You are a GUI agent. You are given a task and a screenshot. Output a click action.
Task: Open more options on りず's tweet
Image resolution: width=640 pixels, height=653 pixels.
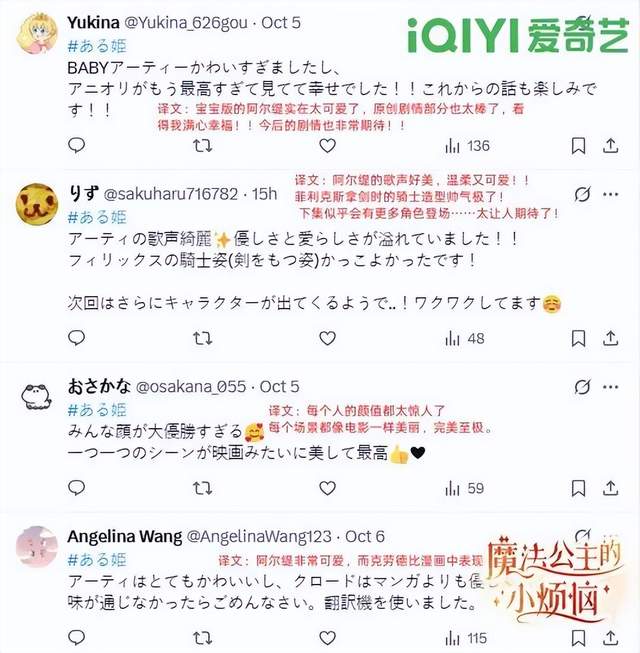610,194
